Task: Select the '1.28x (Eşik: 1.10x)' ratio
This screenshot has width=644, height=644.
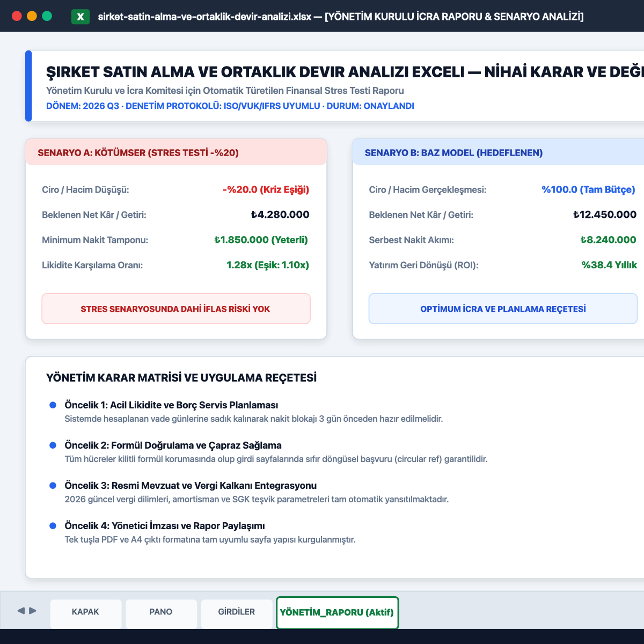Action: (268, 265)
